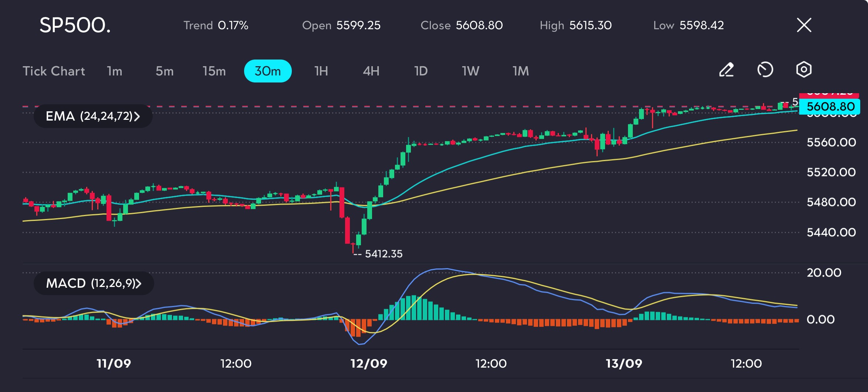Select the 1W timeframe
Screen dimensions: 868x392
[470, 71]
